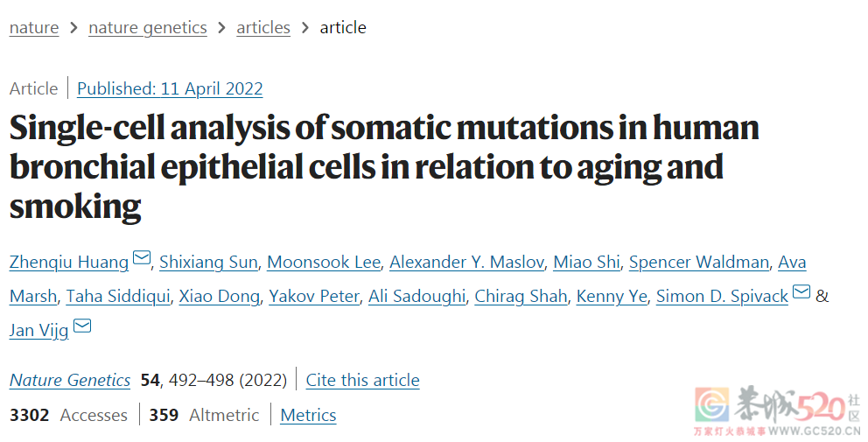The height and width of the screenshot is (442, 868).
Task: Open the Spencer Waldman author link
Action: pos(698,262)
